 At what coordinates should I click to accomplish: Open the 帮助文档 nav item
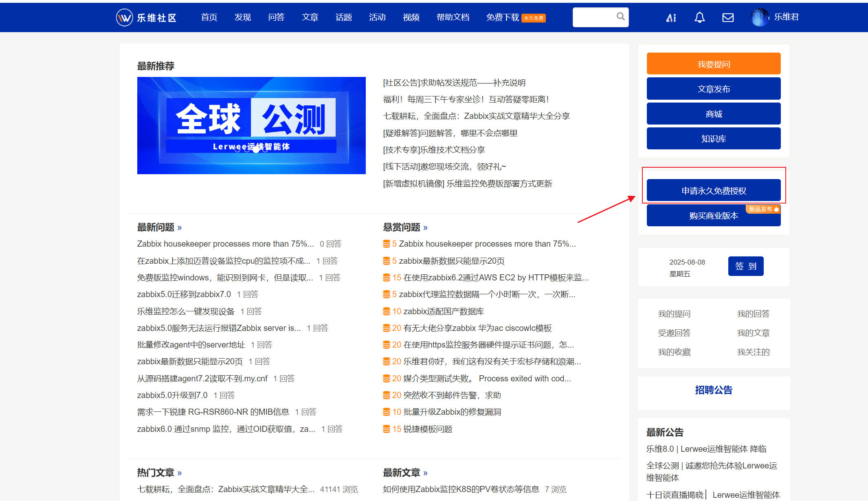coord(453,17)
